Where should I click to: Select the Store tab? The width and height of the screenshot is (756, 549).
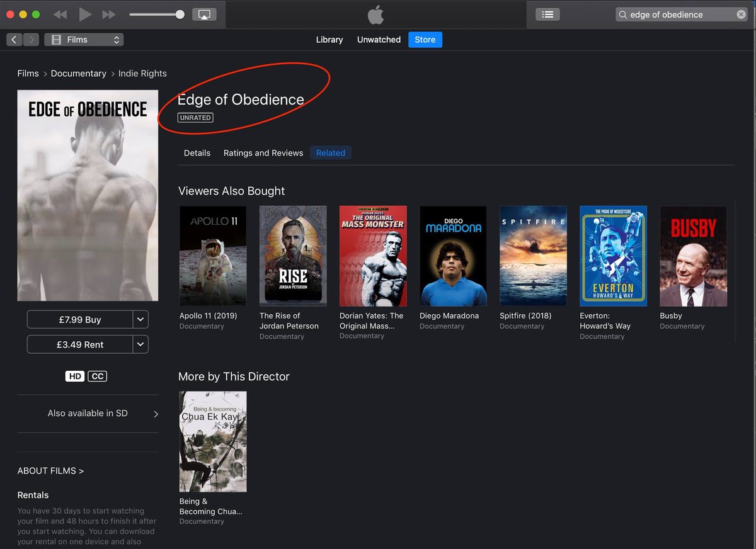pyautogui.click(x=425, y=40)
